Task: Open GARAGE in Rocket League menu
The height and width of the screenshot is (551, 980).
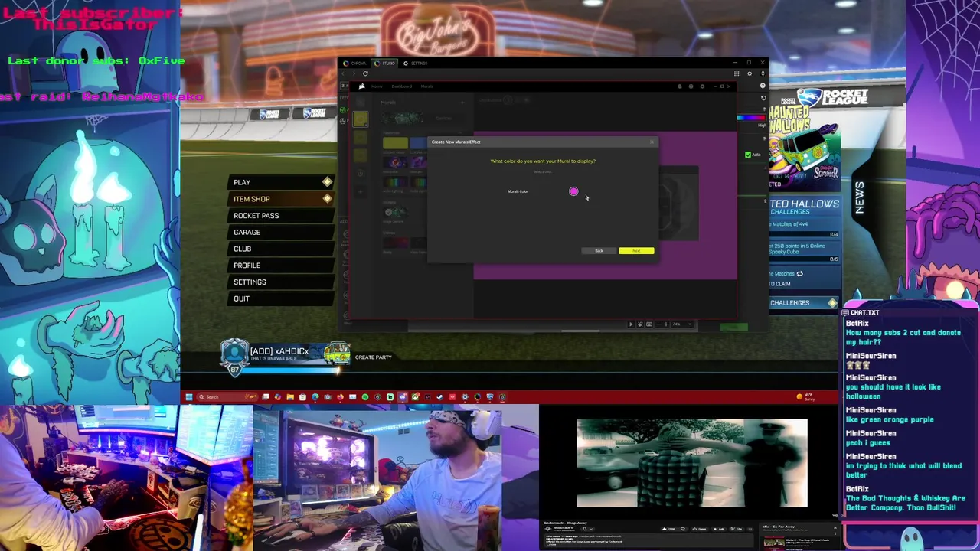Action: point(281,232)
